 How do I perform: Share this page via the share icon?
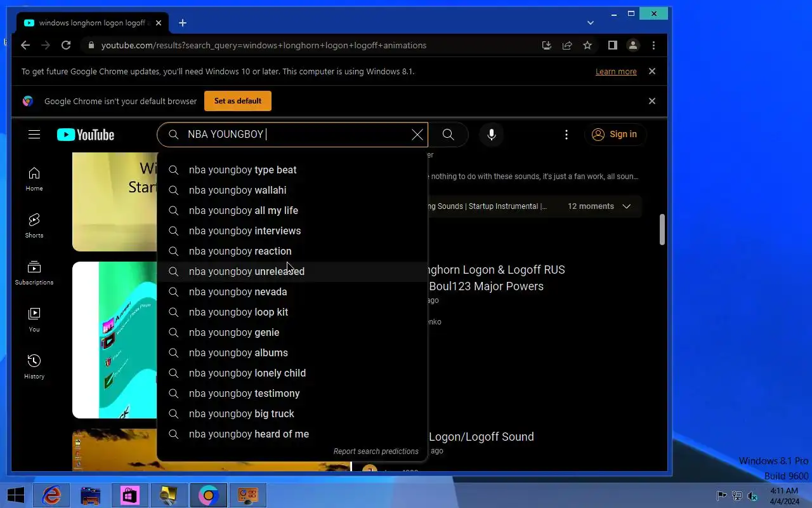click(x=567, y=45)
